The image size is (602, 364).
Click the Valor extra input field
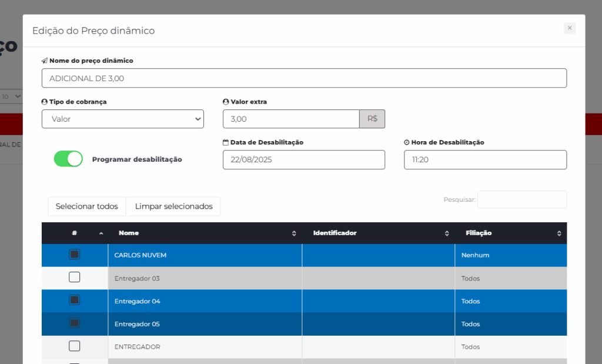[290, 119]
